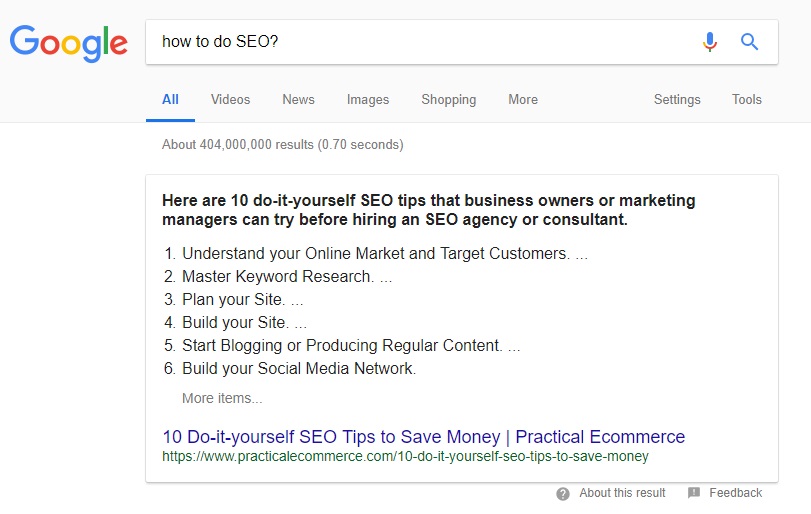Open the Images results tab

click(x=368, y=99)
